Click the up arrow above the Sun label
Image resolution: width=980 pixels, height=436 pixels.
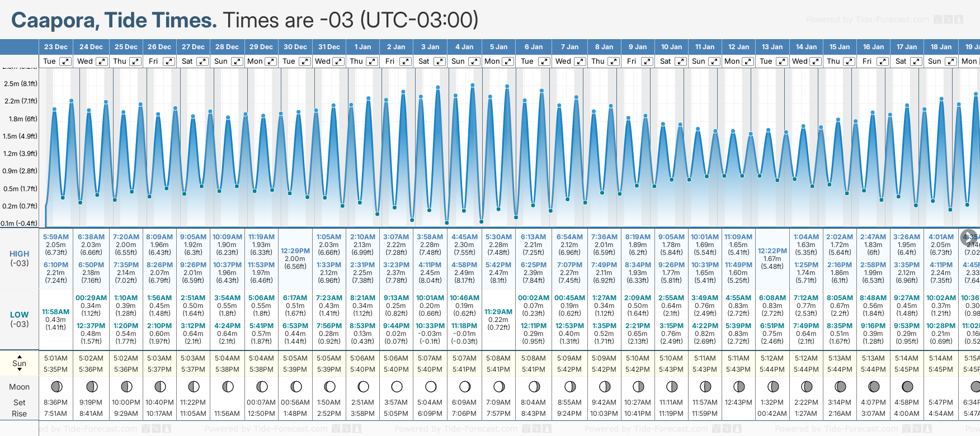[20, 356]
